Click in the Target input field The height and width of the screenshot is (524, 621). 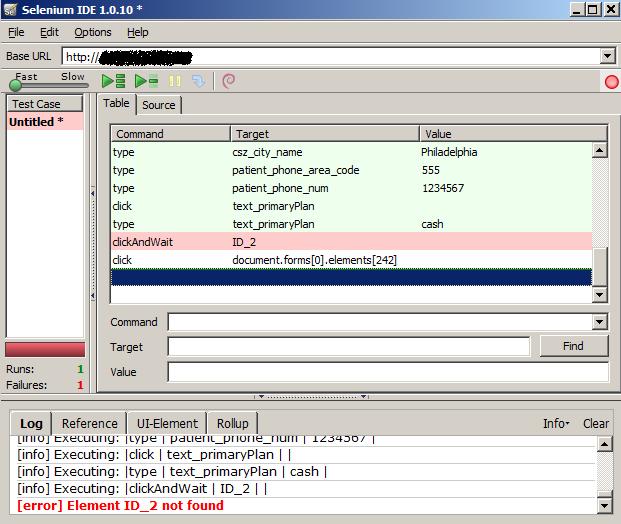tap(349, 347)
